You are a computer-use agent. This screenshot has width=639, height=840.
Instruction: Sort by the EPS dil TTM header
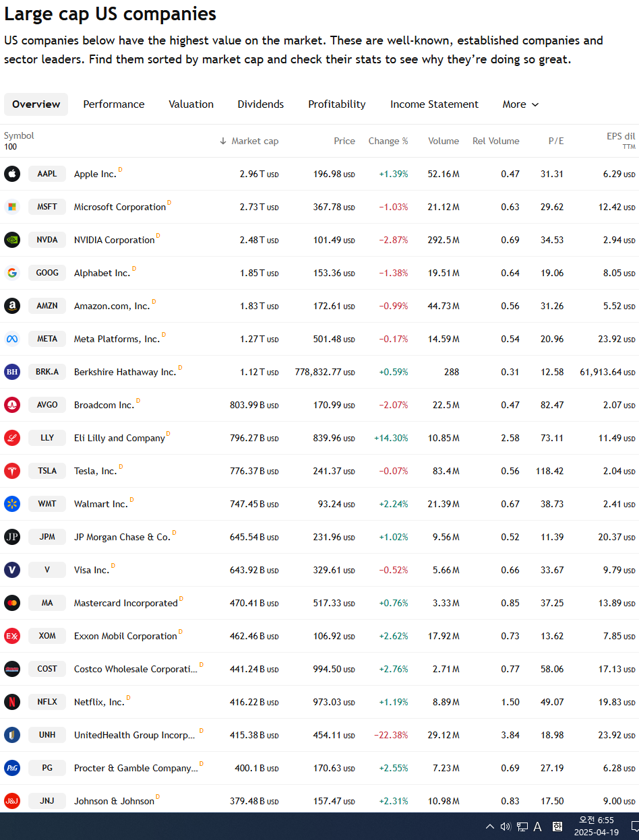tap(621, 141)
